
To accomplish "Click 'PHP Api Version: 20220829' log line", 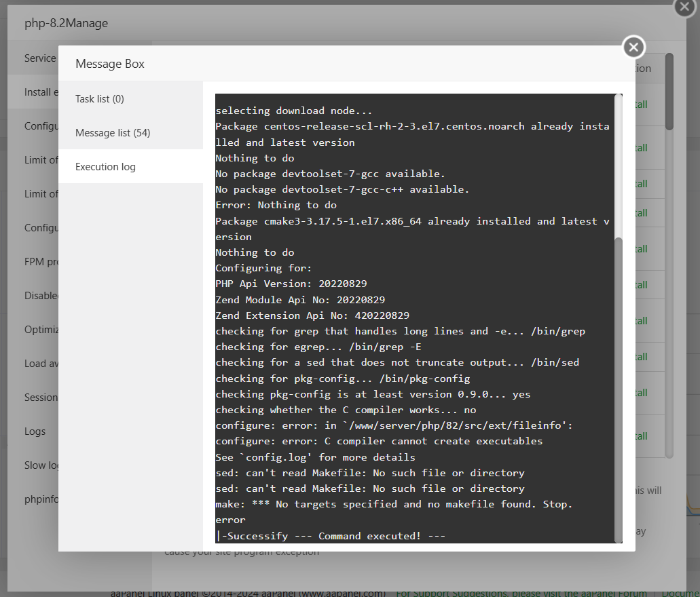I will tap(291, 284).
